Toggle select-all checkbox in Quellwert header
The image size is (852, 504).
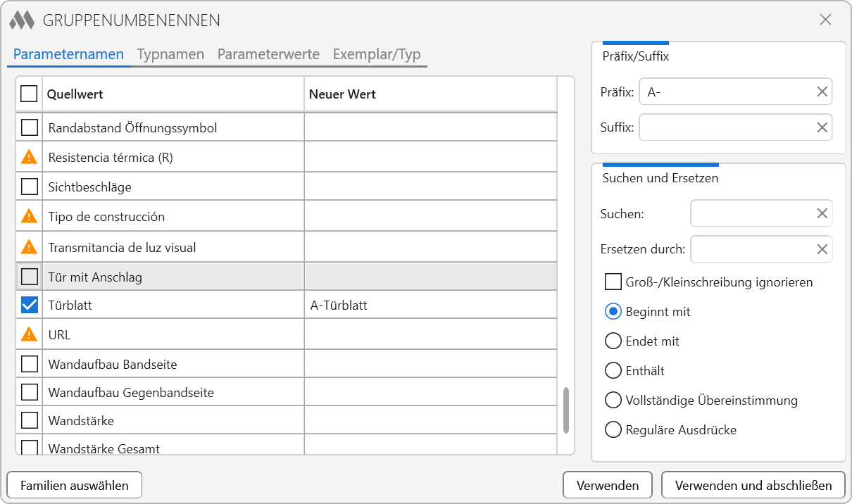tap(29, 94)
